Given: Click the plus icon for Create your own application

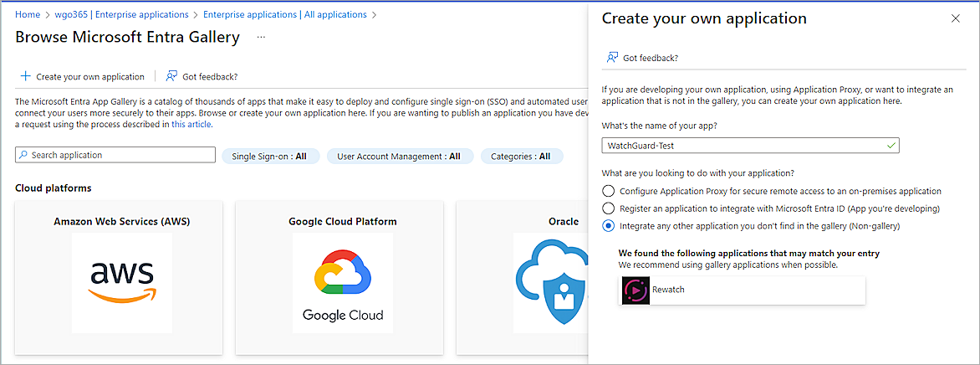Looking at the screenshot, I should coord(25,76).
